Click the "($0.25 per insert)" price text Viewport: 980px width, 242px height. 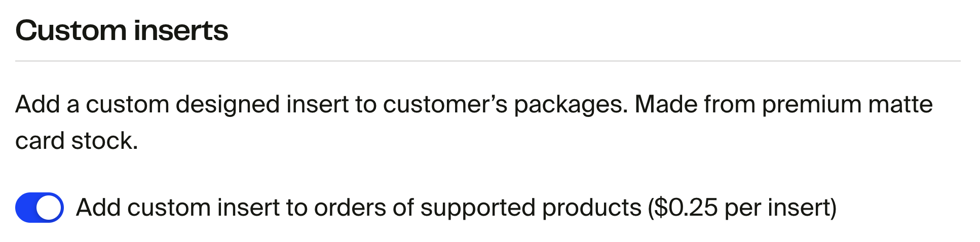click(x=742, y=208)
